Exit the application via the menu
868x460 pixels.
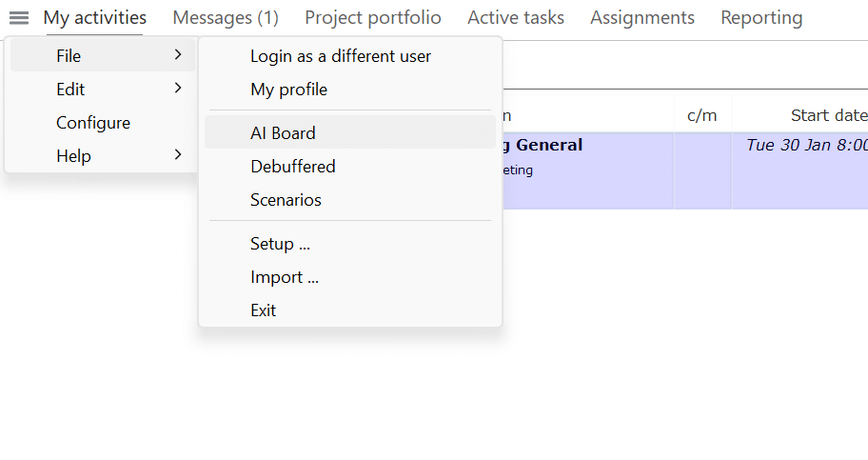pos(264,310)
